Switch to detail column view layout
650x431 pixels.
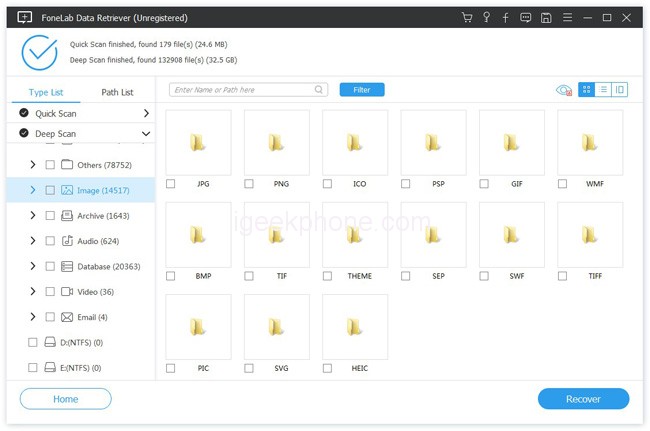tap(620, 90)
